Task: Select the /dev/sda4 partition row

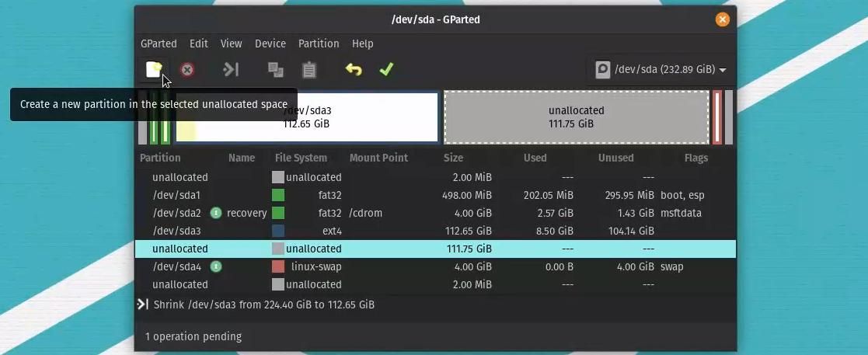Action: point(435,266)
